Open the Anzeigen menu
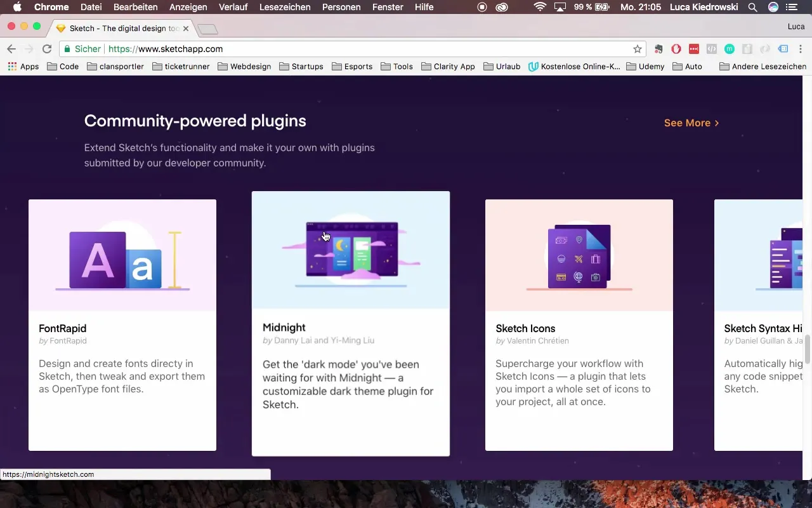812x508 pixels. [x=188, y=7]
